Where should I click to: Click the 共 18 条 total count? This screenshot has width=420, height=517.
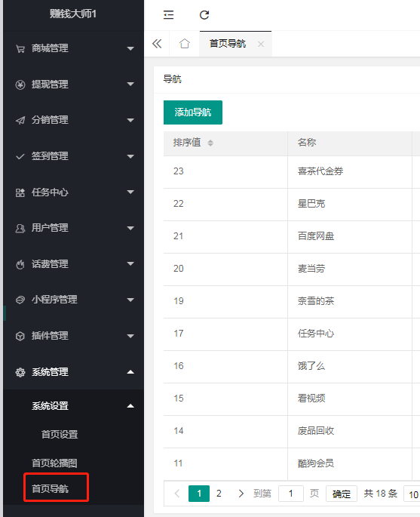click(x=381, y=494)
